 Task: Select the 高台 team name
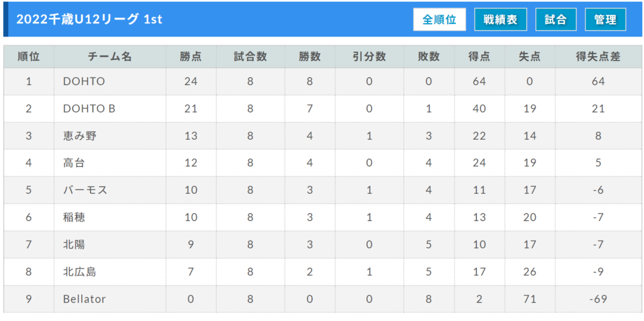tap(74, 163)
